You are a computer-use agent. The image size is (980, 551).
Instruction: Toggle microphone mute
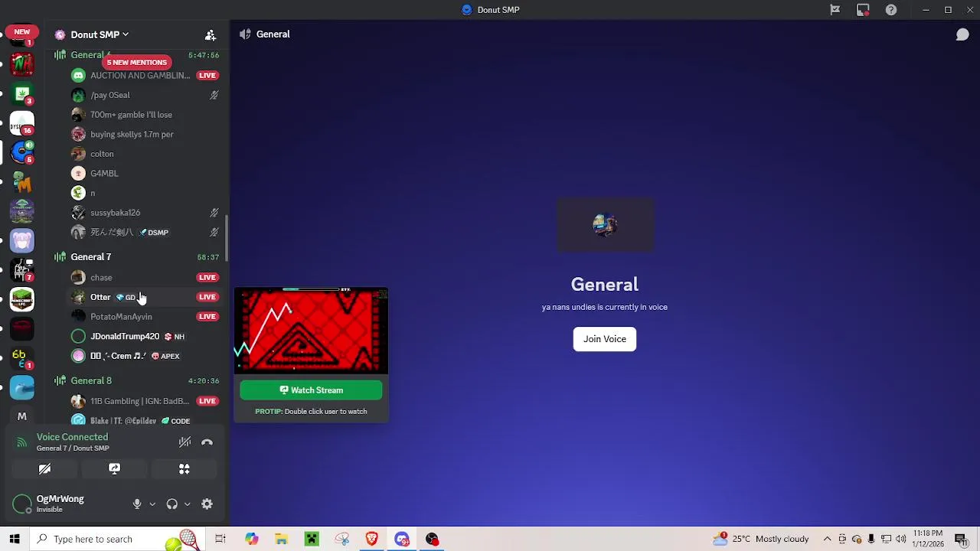coord(136,504)
